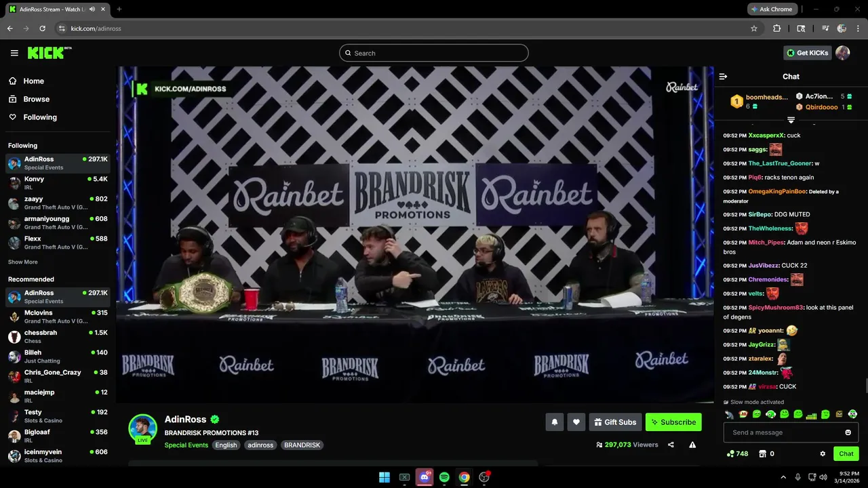This screenshot has width=868, height=488.
Task: Open Chrome extensions puzzle icon
Action: 777,28
